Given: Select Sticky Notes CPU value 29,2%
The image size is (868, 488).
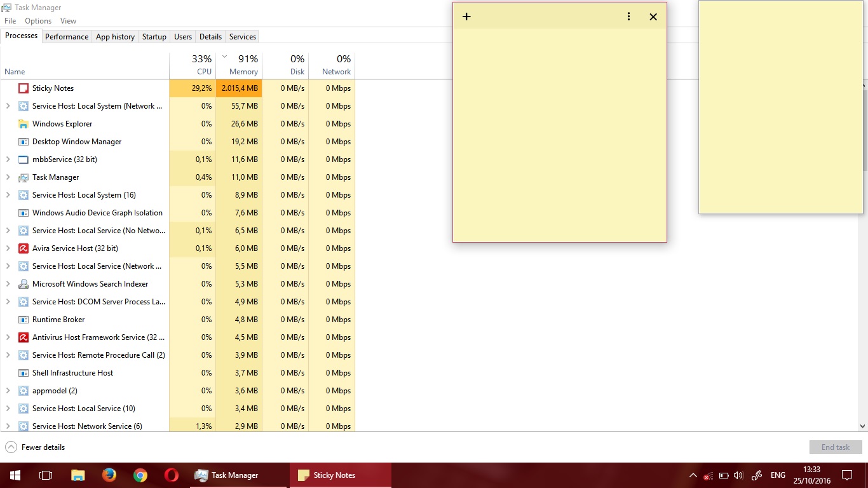Looking at the screenshot, I should tap(193, 88).
